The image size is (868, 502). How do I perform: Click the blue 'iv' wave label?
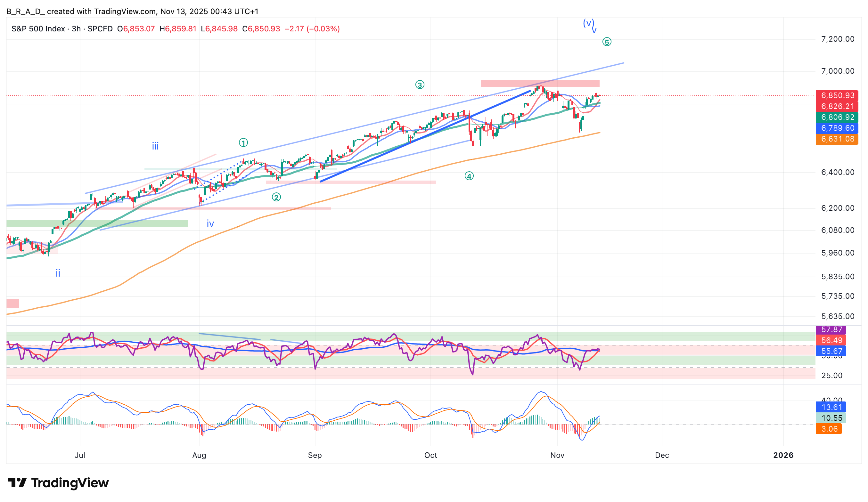pyautogui.click(x=210, y=224)
